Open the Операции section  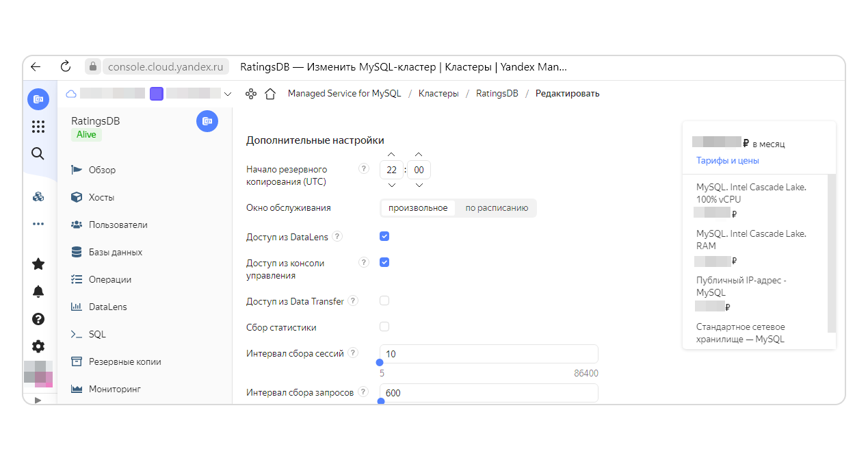point(109,279)
